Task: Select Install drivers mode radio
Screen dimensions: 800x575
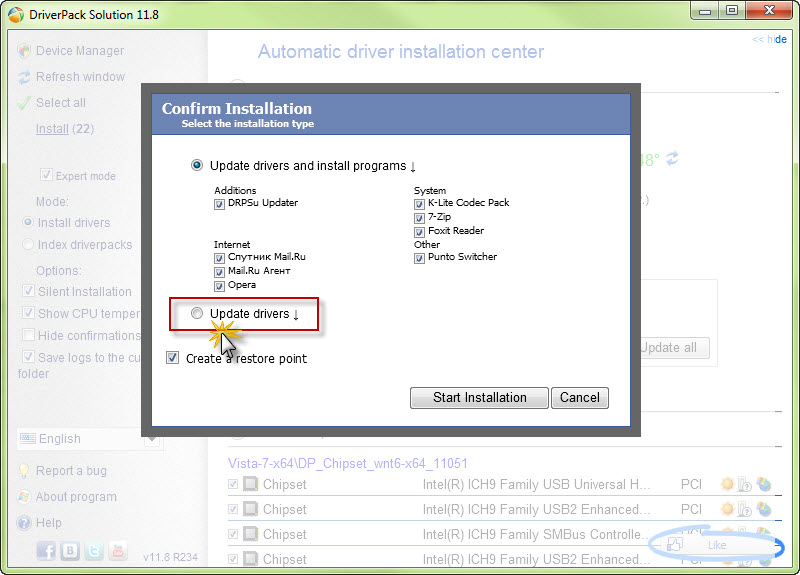Action: tap(28, 222)
